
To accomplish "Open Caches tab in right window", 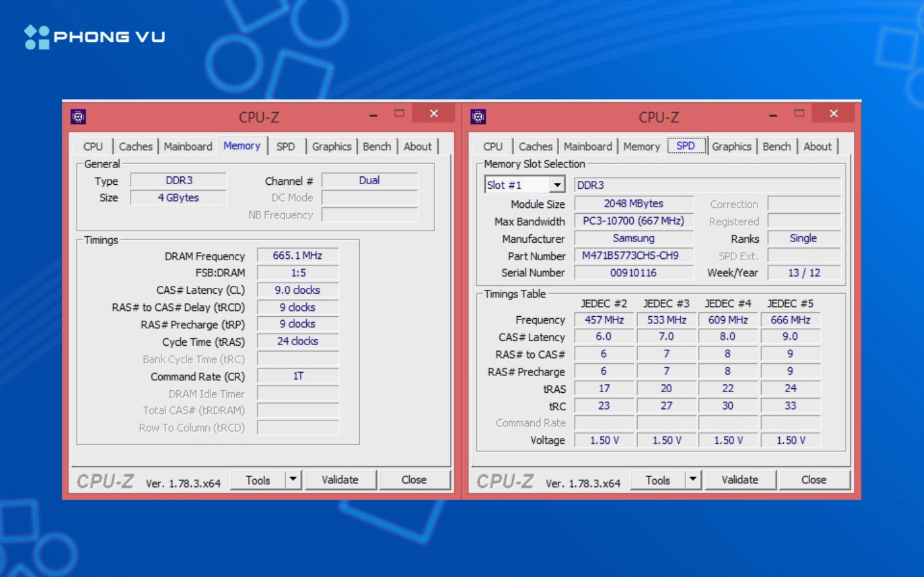I will tap(535, 146).
